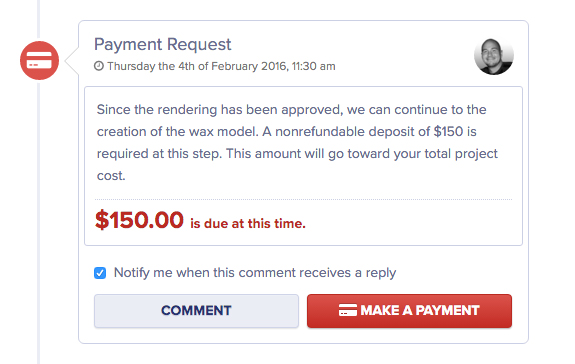
Task: Click the COMMENT button
Action: tap(196, 311)
